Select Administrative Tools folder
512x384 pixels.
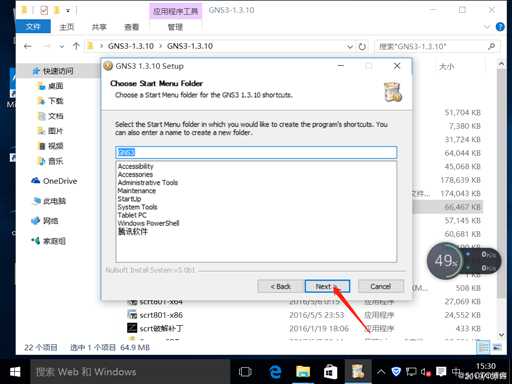[148, 183]
